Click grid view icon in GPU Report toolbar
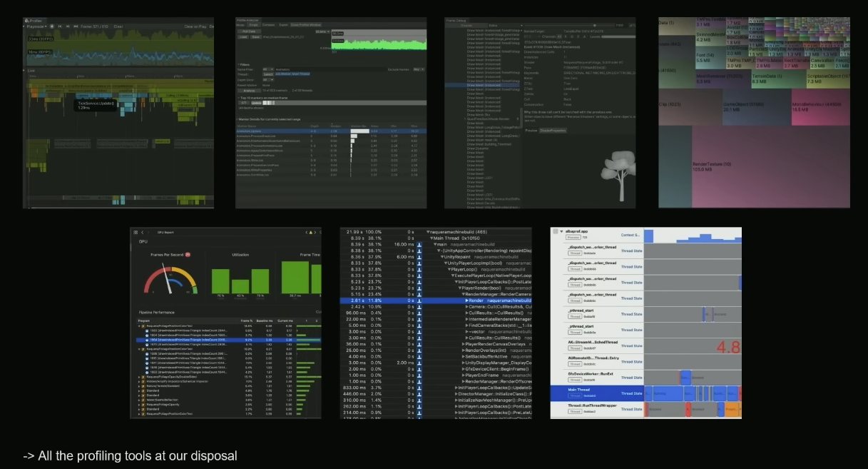 136,232
